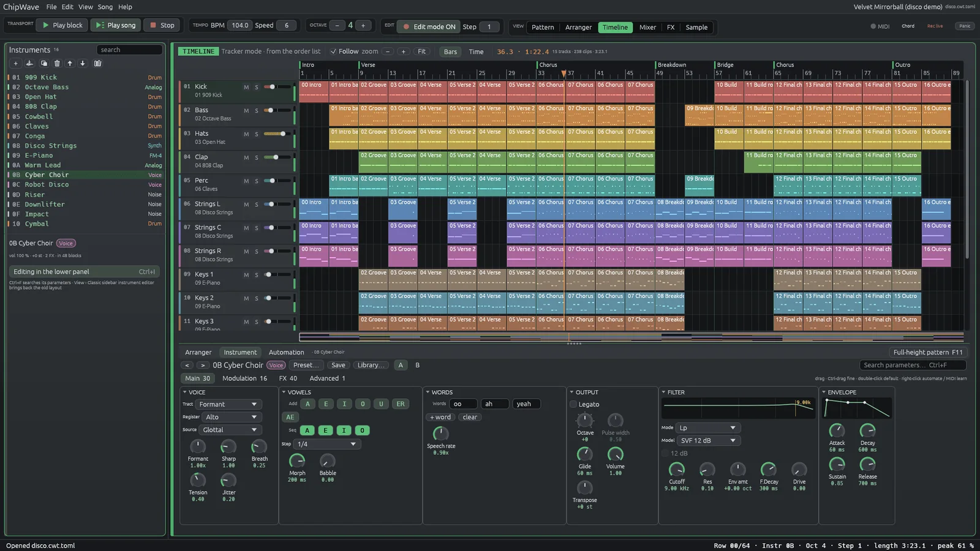Delete selected instrument with trash icon
This screenshot has width=980, height=551.
57,63
